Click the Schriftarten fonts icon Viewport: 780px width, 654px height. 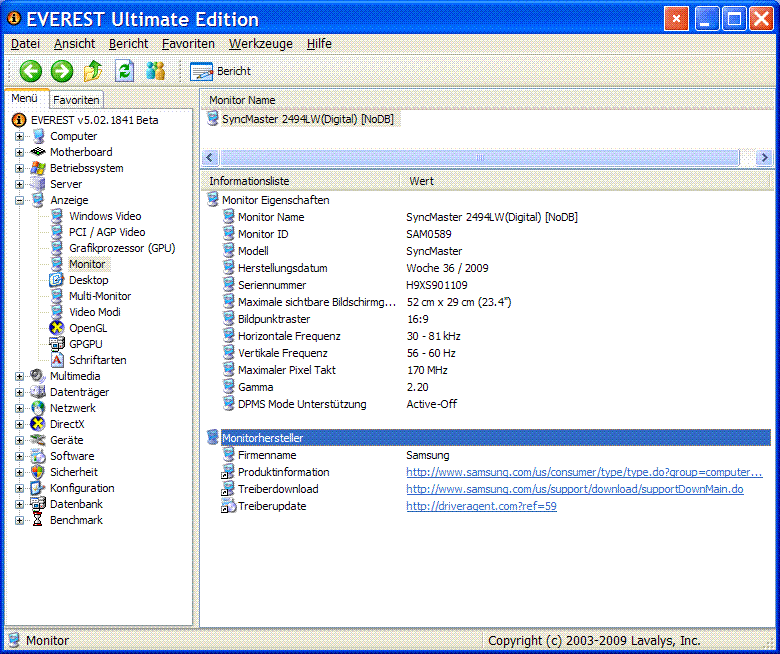pos(57,360)
